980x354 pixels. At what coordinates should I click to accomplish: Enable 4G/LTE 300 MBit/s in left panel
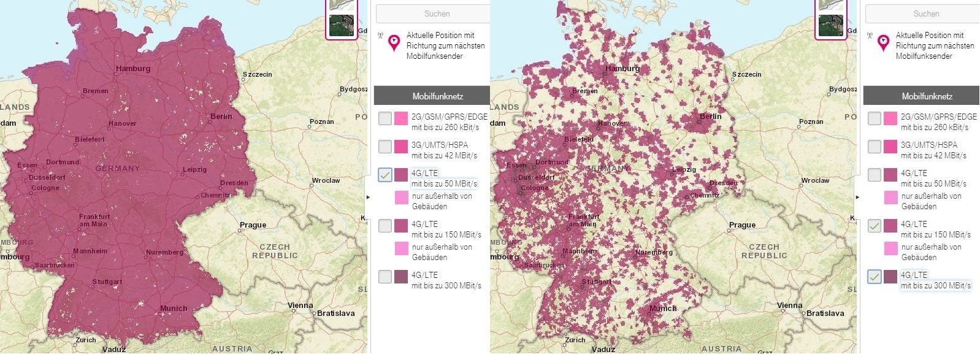(x=385, y=277)
